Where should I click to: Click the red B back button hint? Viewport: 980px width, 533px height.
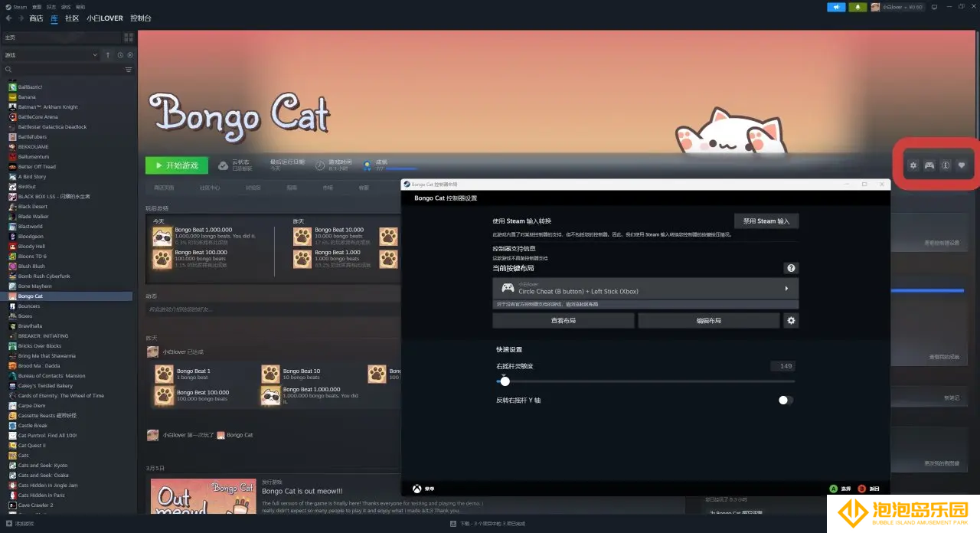861,489
